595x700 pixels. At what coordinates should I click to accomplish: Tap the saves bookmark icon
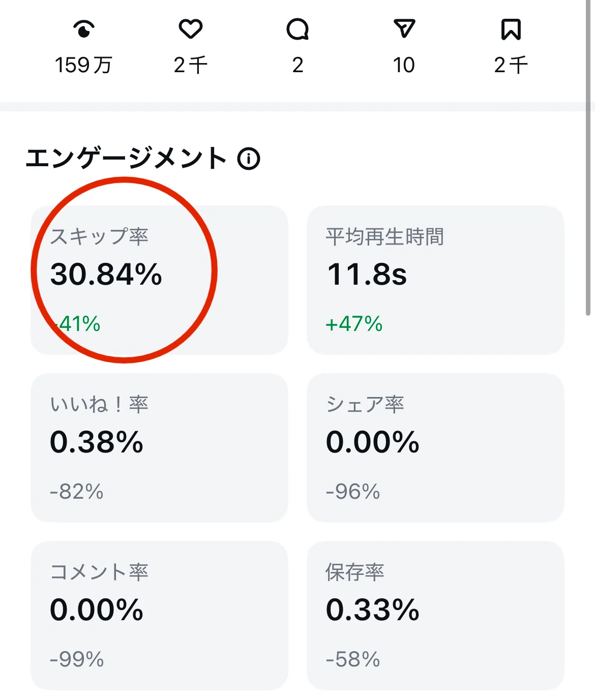(511, 29)
